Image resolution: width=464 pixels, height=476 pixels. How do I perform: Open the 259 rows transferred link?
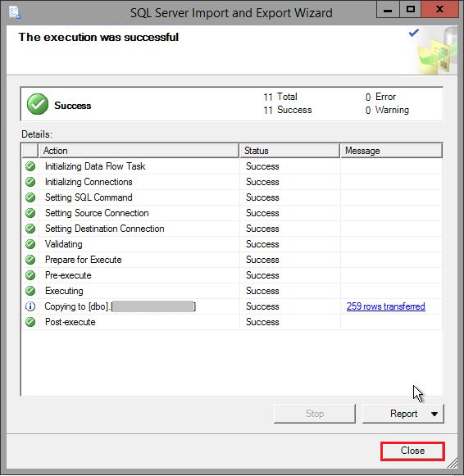click(x=385, y=306)
